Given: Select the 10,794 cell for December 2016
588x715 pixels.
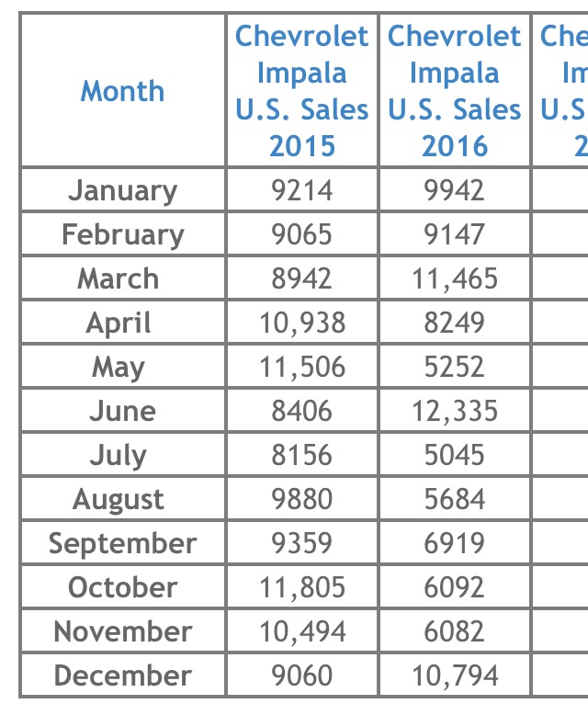Looking at the screenshot, I should [455, 675].
